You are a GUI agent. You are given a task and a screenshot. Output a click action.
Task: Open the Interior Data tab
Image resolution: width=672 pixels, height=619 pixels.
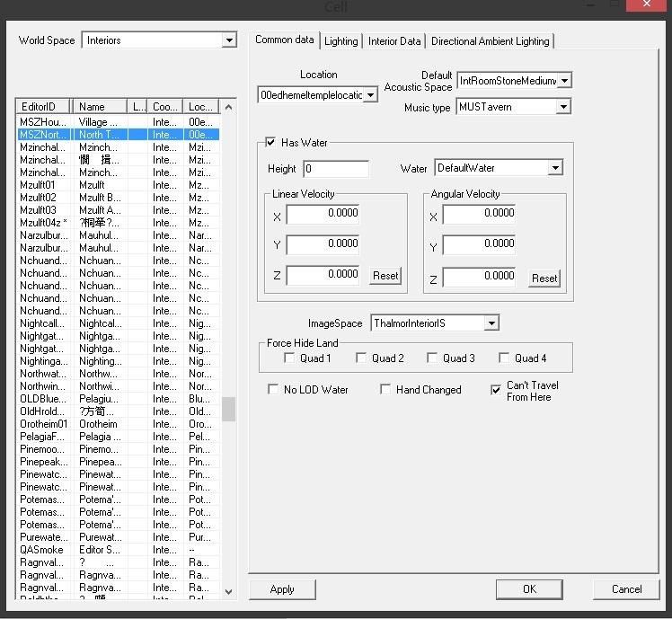pos(394,41)
